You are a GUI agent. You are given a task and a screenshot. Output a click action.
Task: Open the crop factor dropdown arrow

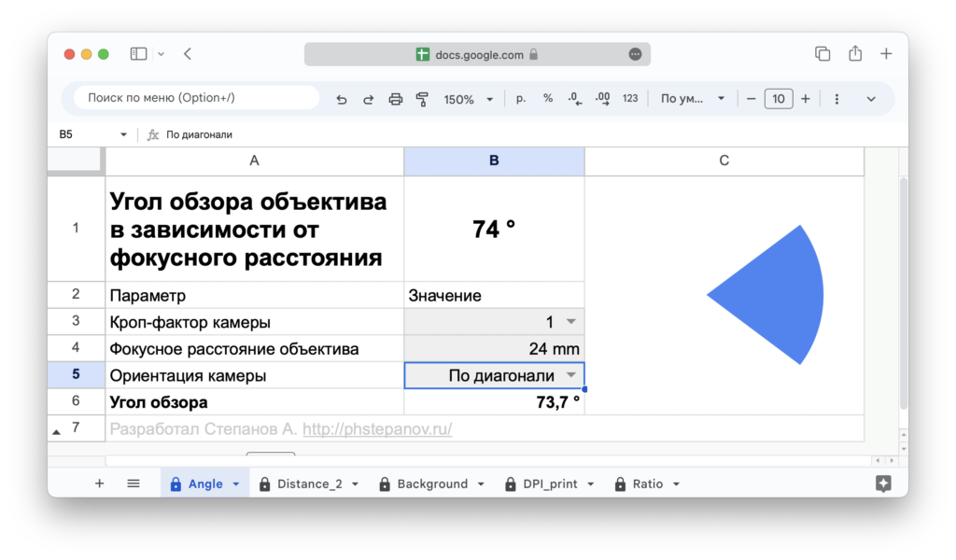[x=570, y=321]
